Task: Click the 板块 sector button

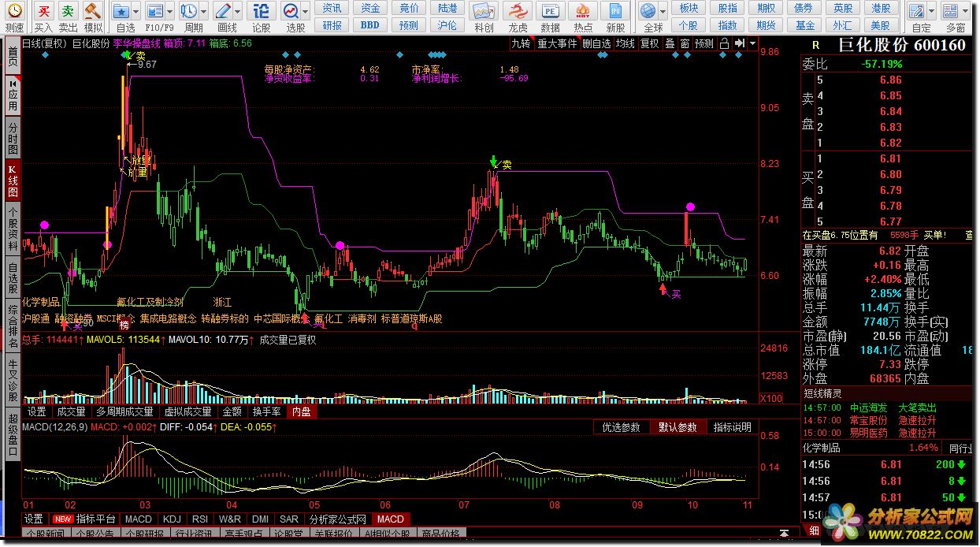Action: click(689, 8)
